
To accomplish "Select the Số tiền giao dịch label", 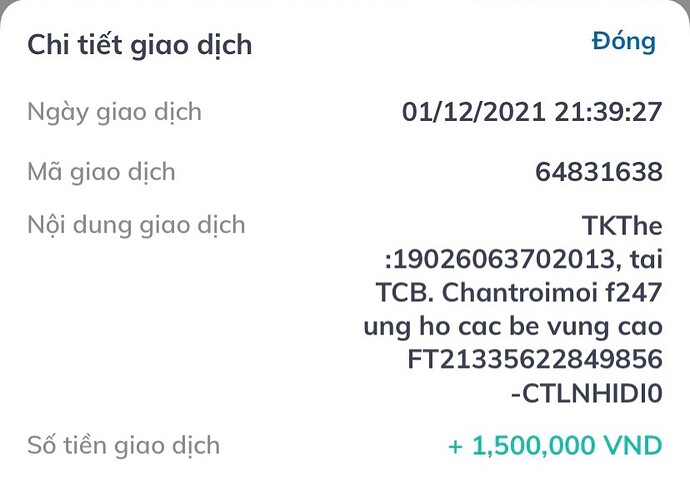I will pos(123,444).
